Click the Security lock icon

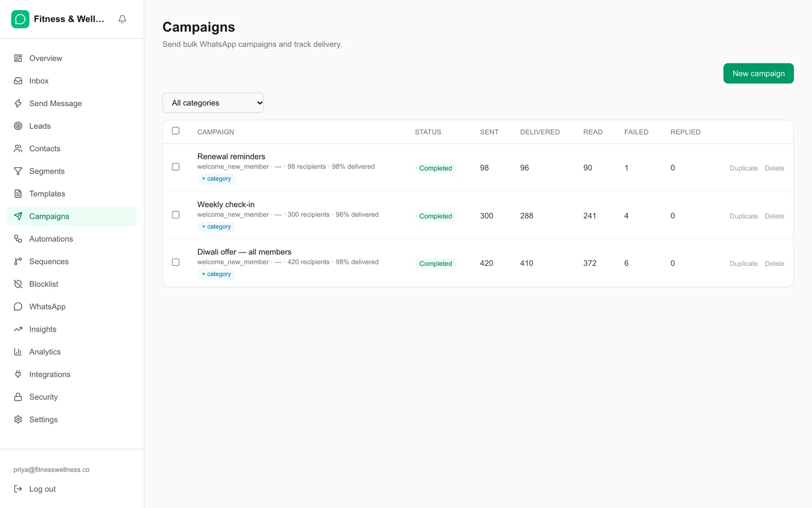coord(18,397)
